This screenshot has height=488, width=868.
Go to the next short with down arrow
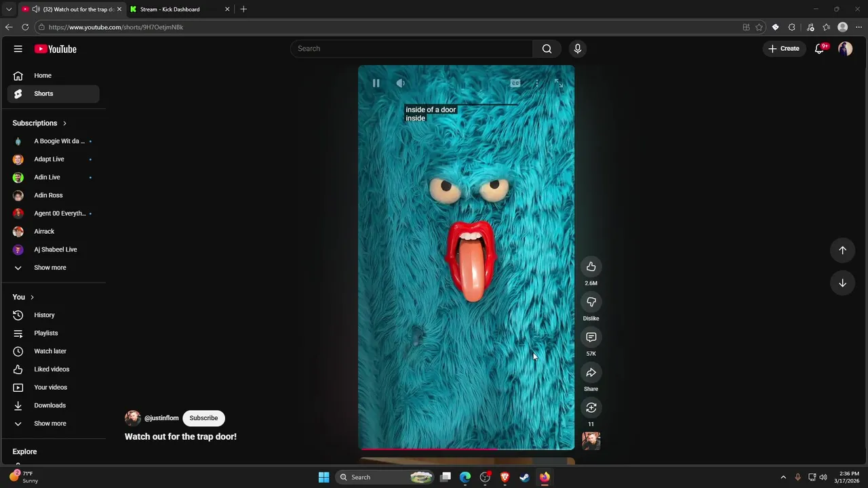tap(842, 283)
